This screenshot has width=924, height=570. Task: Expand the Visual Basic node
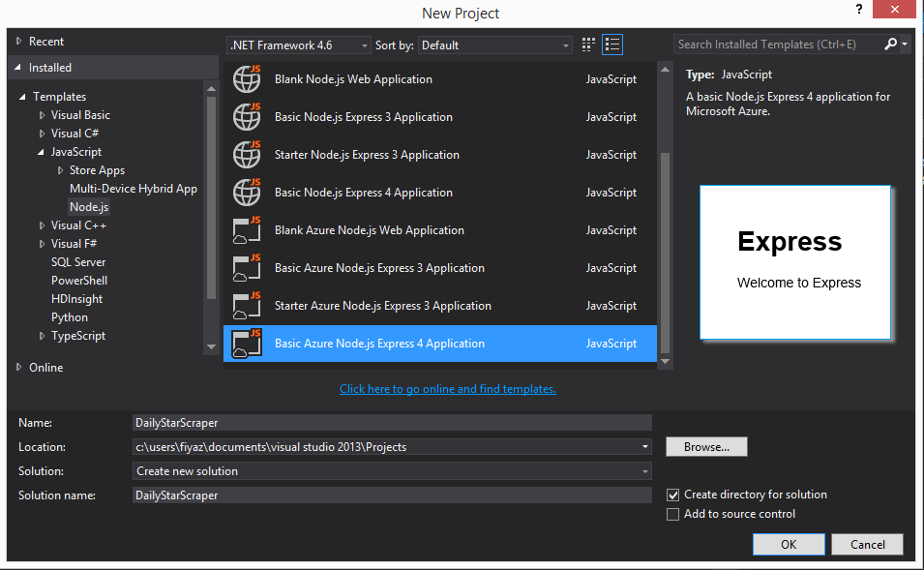(x=42, y=115)
